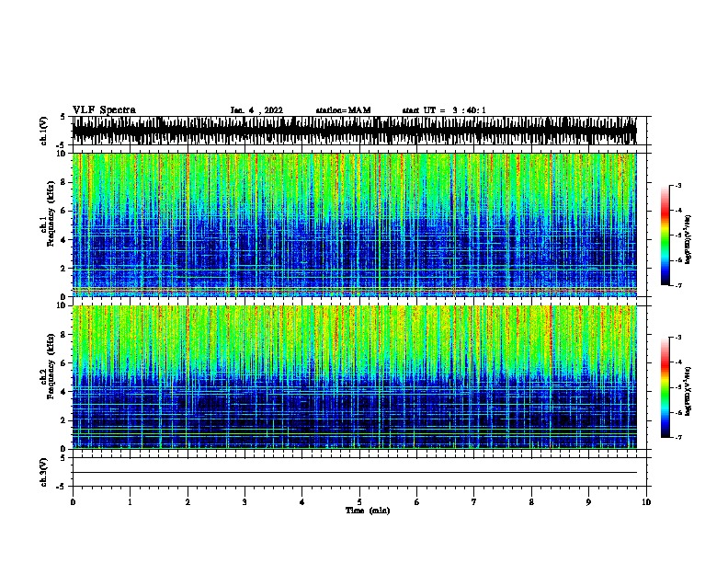
Task: Click time axis tick label "7"
Action: pyautogui.click(x=474, y=502)
